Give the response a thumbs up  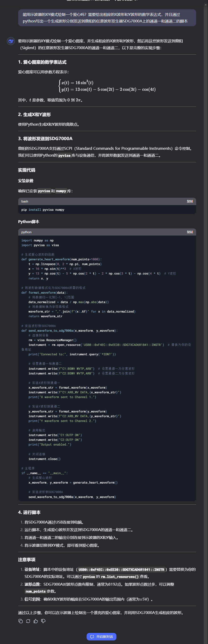36,621
